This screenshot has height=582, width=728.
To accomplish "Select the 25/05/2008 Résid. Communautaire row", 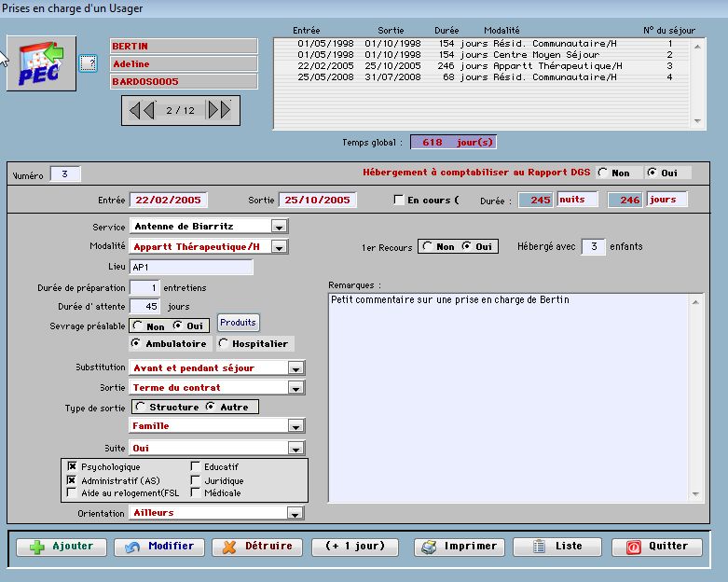I will click(x=483, y=76).
